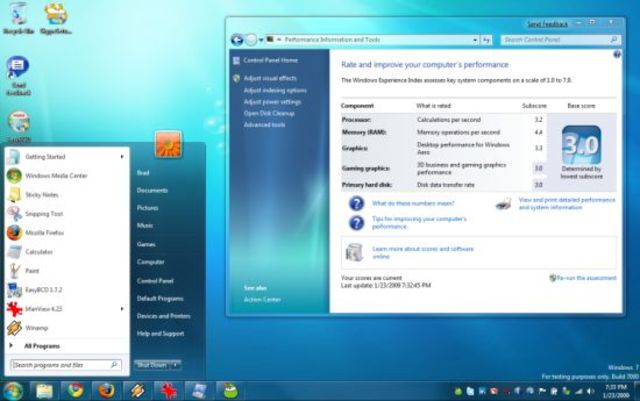Click the Action Center flag tray icon
This screenshot has height=401, width=640.
pyautogui.click(x=542, y=391)
